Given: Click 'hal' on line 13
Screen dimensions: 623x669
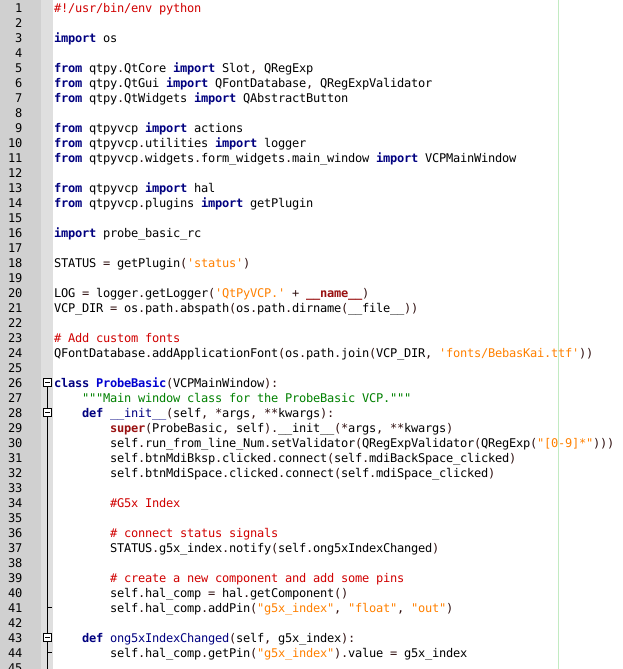Looking at the screenshot, I should point(204,188).
